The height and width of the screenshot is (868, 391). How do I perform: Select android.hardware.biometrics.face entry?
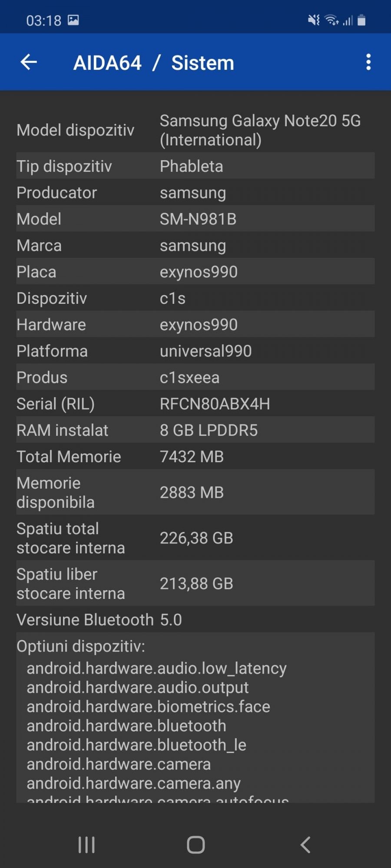[x=149, y=707]
